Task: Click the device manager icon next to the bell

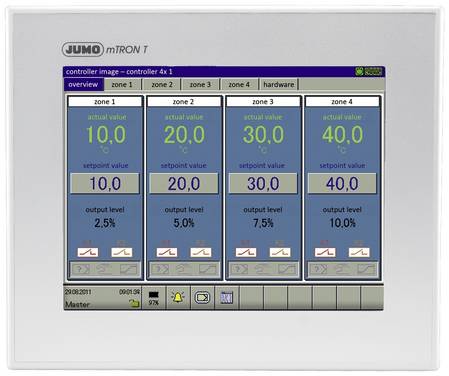Action: 202,298
